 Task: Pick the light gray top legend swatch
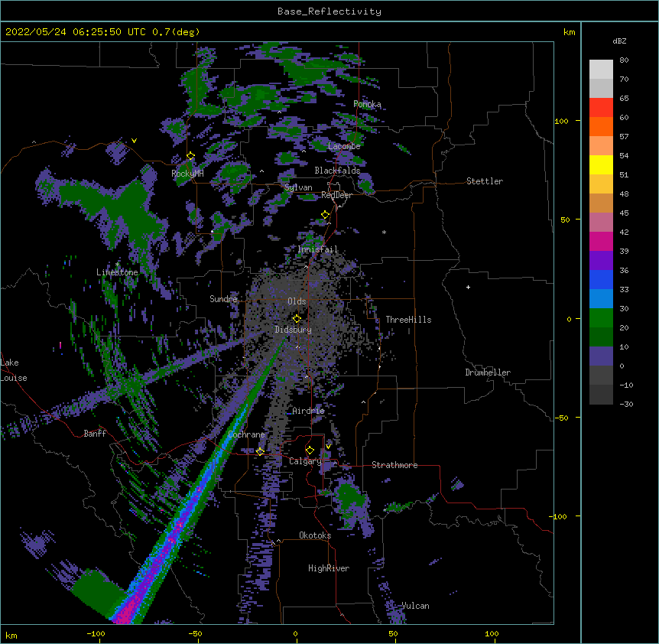click(x=601, y=70)
